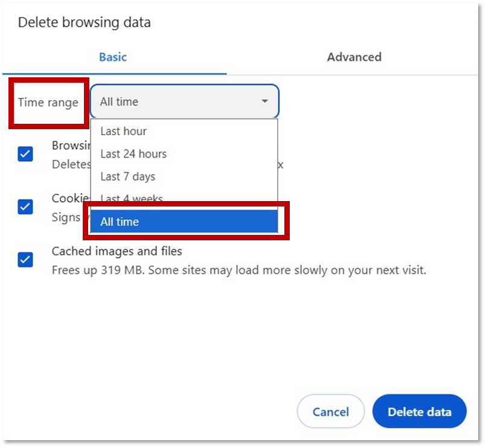Click the Cached images and files label

pos(117,251)
